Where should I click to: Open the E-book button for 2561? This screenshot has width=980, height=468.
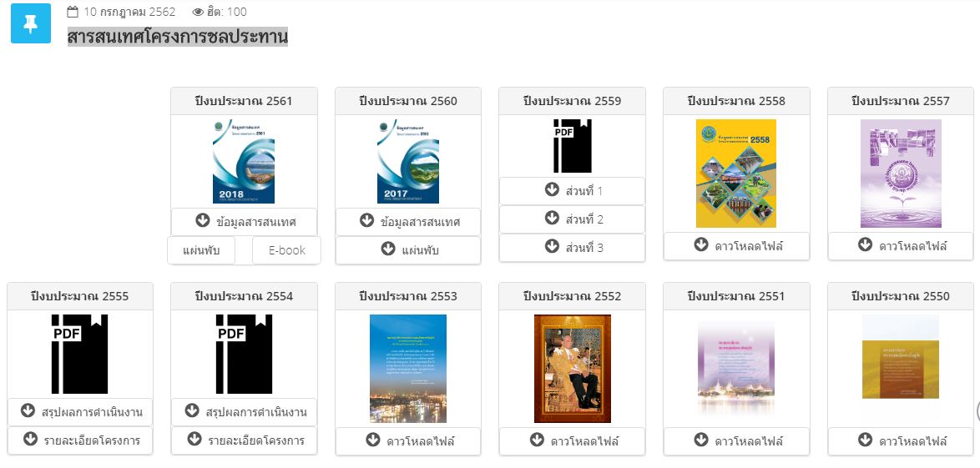point(286,250)
